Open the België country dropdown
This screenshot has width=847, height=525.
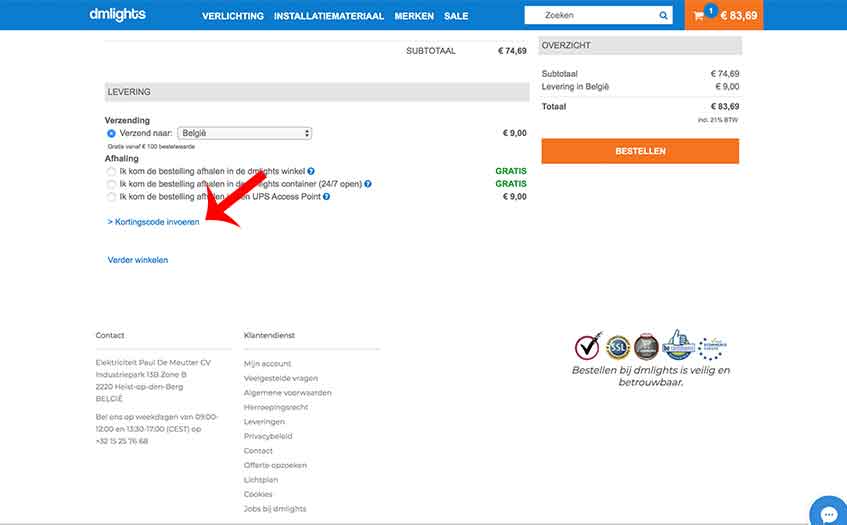pos(245,133)
